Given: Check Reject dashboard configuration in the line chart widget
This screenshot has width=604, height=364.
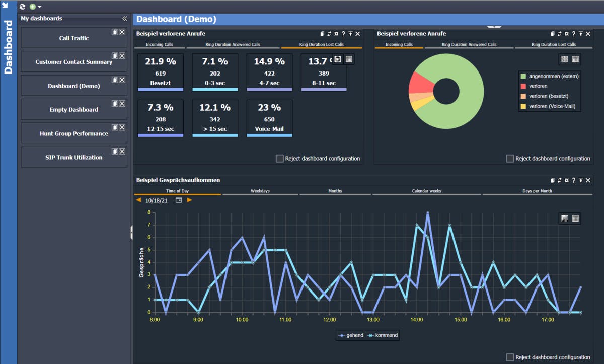Looking at the screenshot, I should (x=510, y=356).
